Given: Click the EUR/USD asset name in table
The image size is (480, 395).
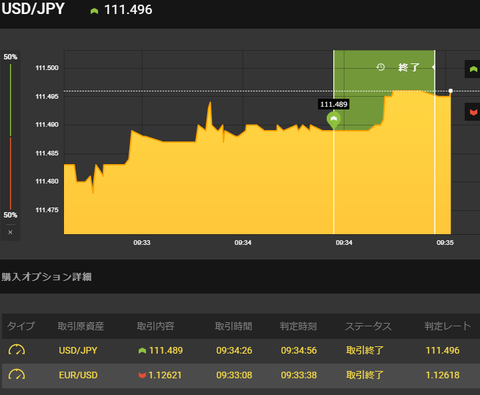Looking at the screenshot, I should [x=78, y=375].
